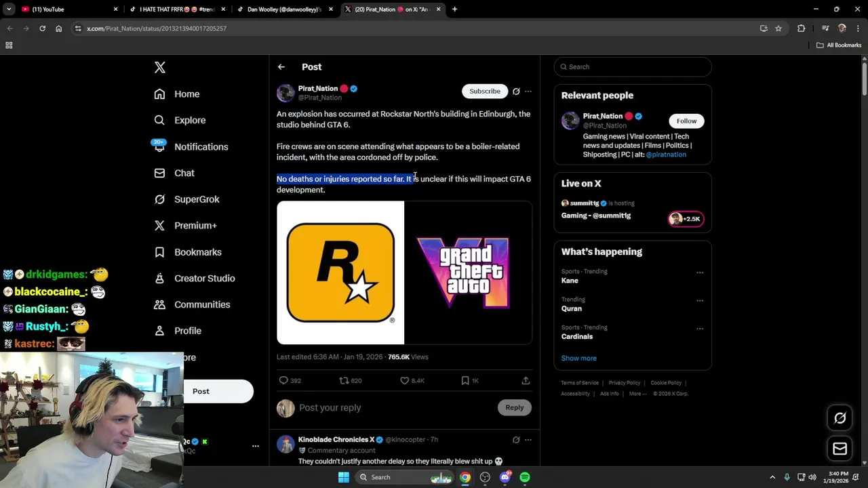The width and height of the screenshot is (868, 488).
Task: Open the apps grid in the bookmarks bar
Action: [9, 45]
